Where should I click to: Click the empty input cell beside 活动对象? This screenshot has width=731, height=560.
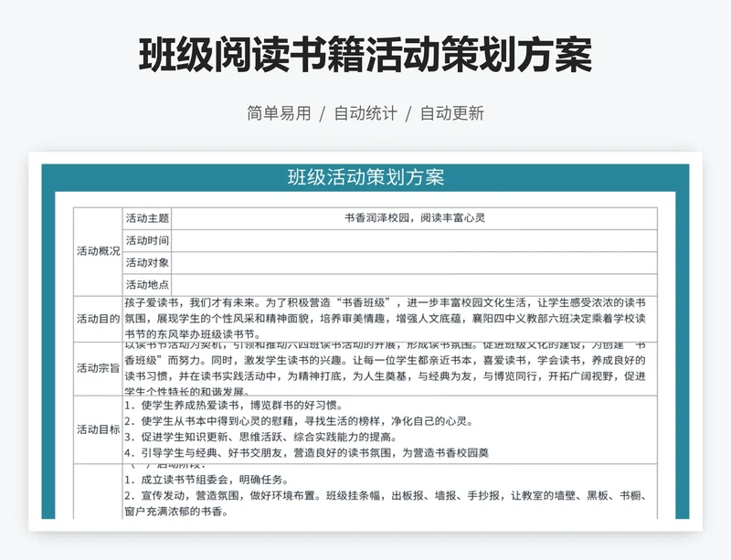click(x=415, y=263)
